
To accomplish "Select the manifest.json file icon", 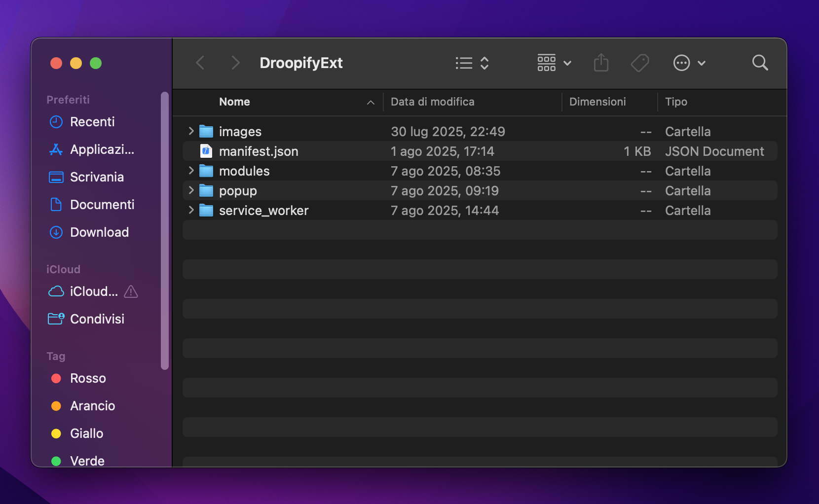I will (x=206, y=151).
